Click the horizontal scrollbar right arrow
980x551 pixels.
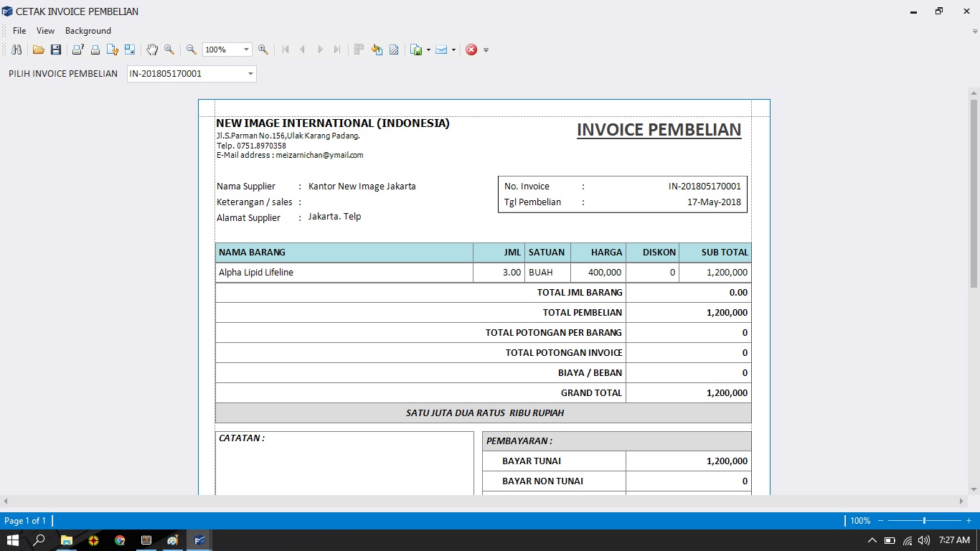pos(962,501)
